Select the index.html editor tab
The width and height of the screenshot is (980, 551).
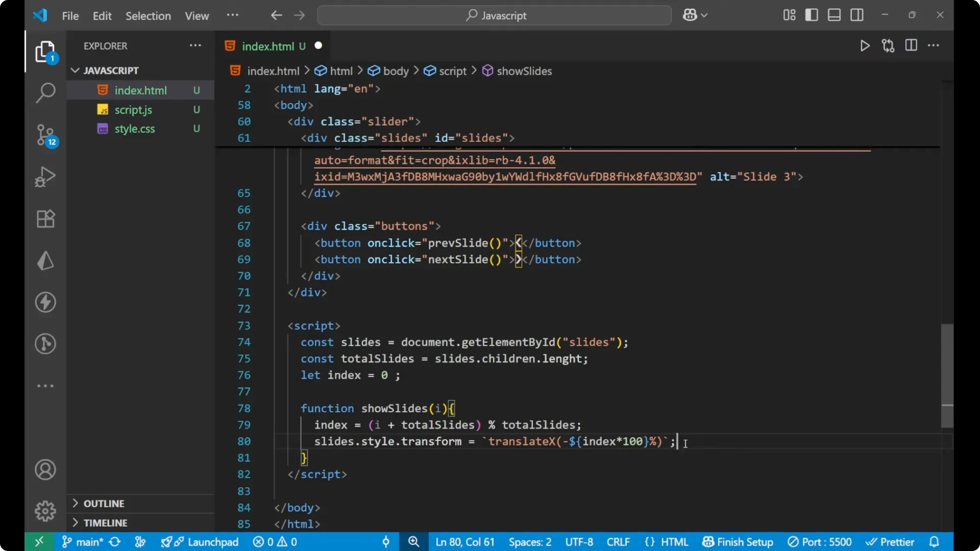tap(268, 46)
